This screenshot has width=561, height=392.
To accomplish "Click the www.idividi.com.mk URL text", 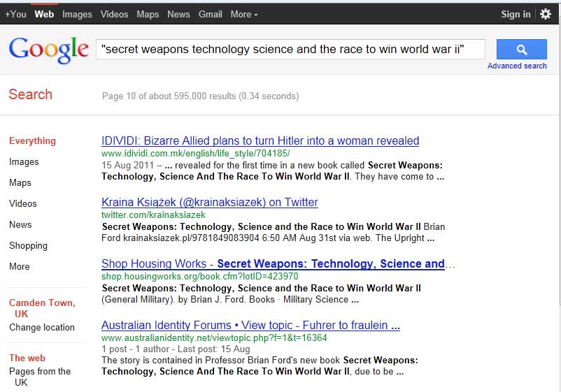I will (x=196, y=153).
